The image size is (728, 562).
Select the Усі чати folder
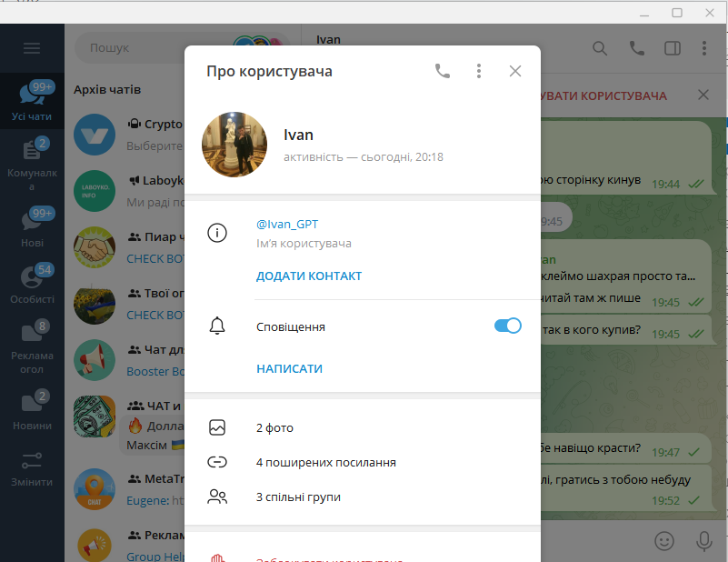point(32,100)
